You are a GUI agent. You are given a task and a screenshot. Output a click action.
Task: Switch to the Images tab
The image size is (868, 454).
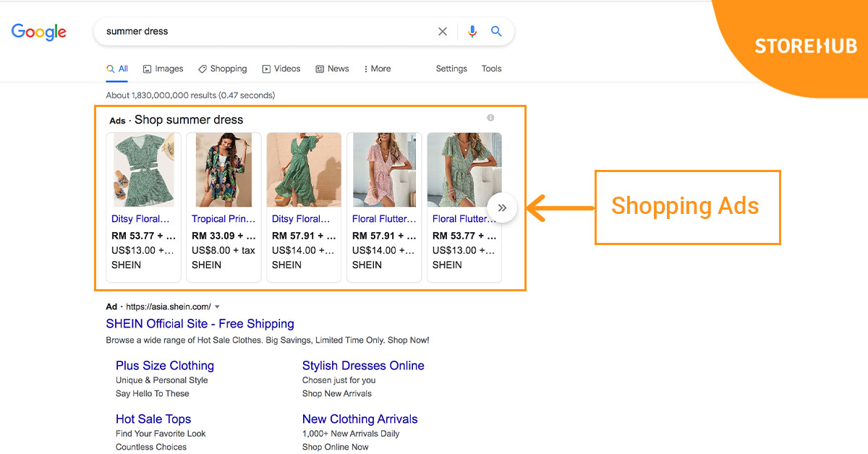click(163, 69)
